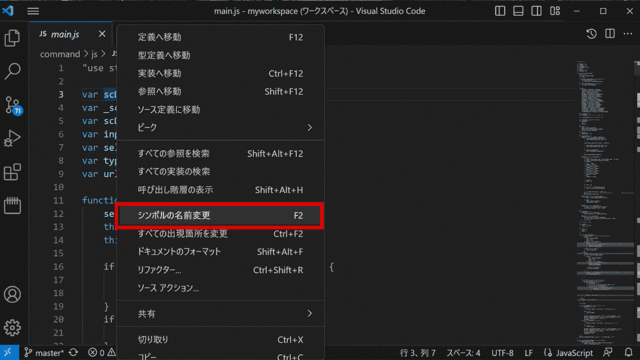
Task: Choose ドキュメントのフォーマット menu entry
Action: (220, 251)
